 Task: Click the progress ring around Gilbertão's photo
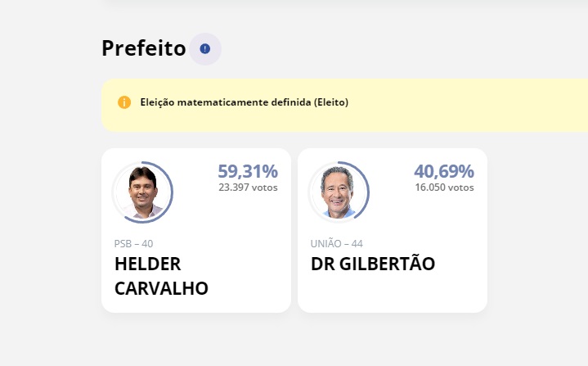368,188
